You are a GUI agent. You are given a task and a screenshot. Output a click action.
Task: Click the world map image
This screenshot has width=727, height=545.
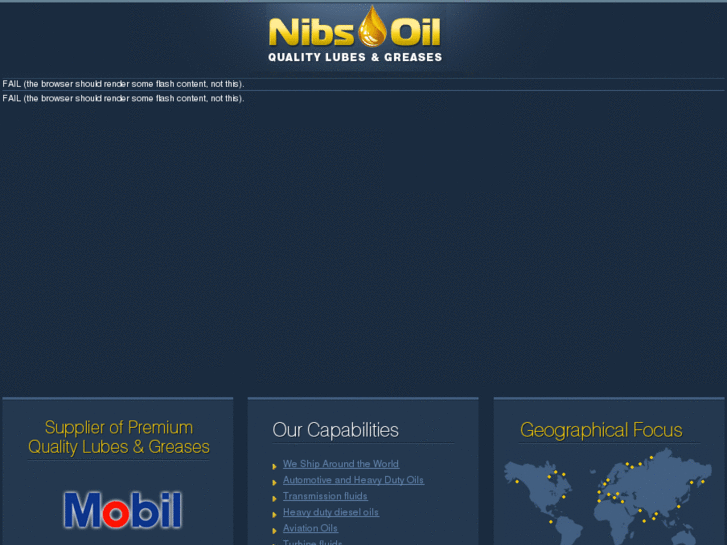tap(608, 496)
